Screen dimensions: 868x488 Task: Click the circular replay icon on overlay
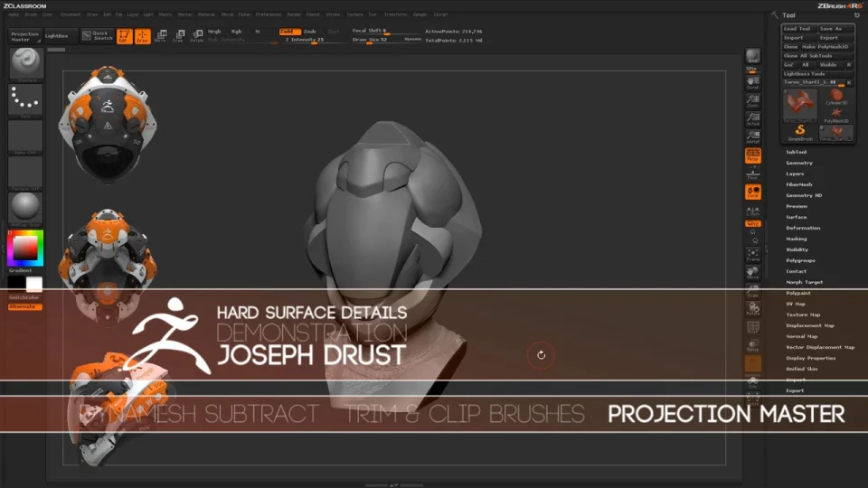[x=541, y=355]
